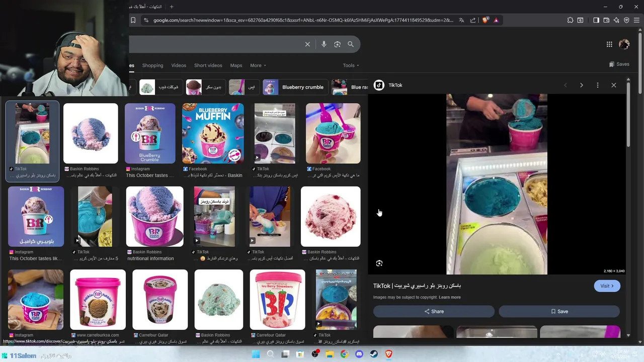Go to next image in preview

(582, 85)
